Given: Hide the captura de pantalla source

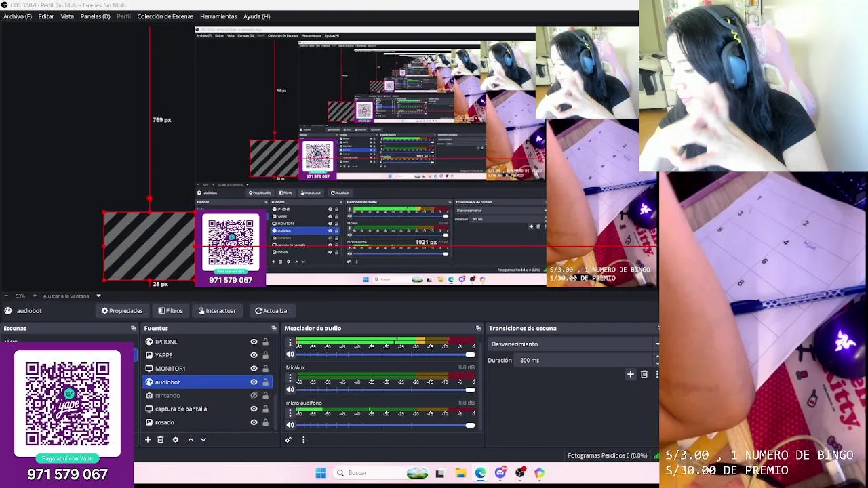Looking at the screenshot, I should [x=254, y=409].
